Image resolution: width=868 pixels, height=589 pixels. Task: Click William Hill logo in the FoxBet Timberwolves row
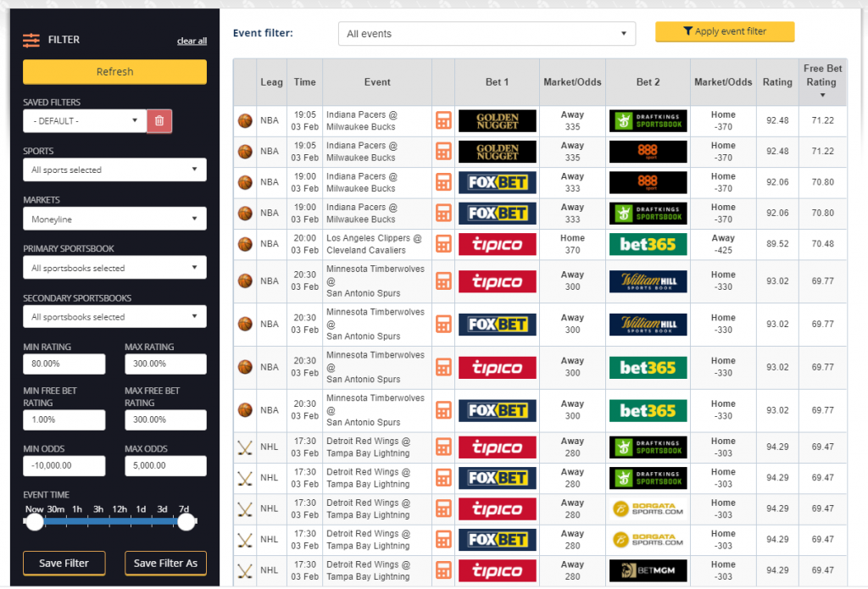(648, 325)
